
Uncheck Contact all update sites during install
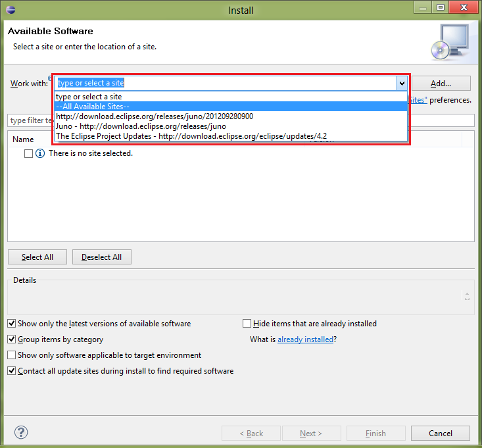[x=12, y=371]
